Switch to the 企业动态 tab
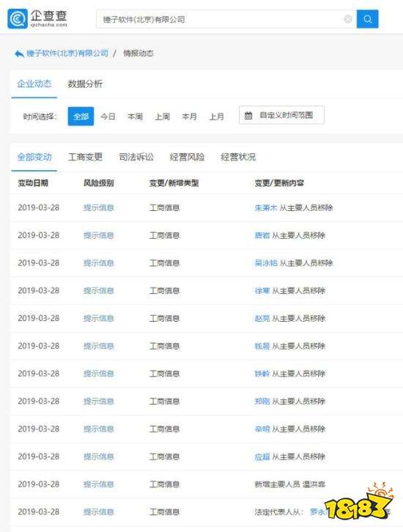Viewport: 403px width, 532px height. [34, 84]
